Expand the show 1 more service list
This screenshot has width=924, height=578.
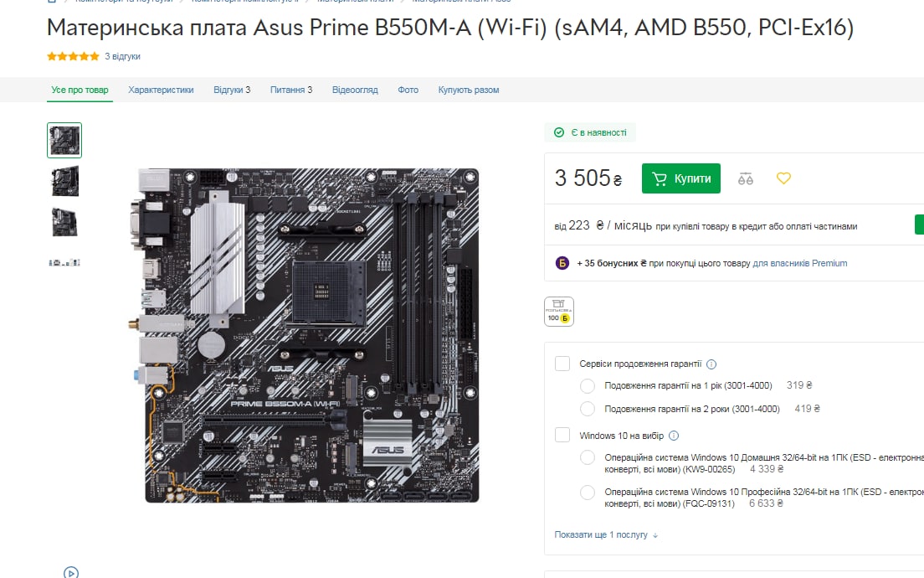(x=606, y=535)
